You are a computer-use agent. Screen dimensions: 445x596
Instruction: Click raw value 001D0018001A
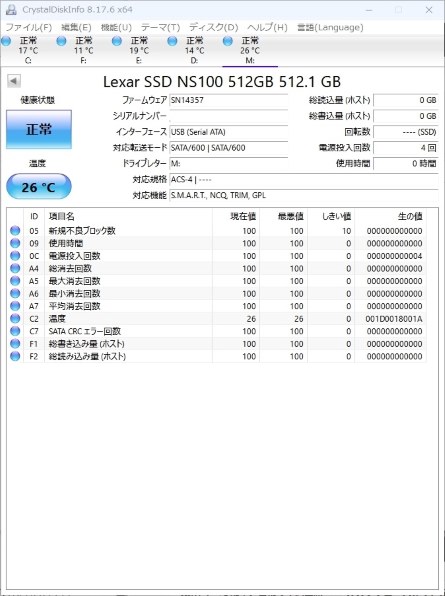[394, 319]
